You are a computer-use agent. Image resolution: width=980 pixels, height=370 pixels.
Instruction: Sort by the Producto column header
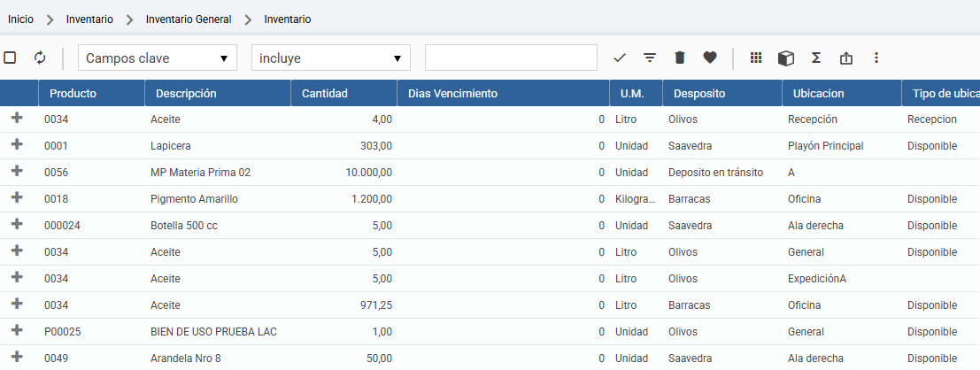92,93
